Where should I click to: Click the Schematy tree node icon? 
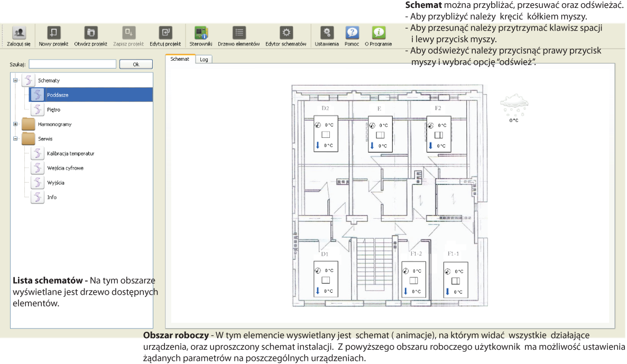click(x=29, y=80)
